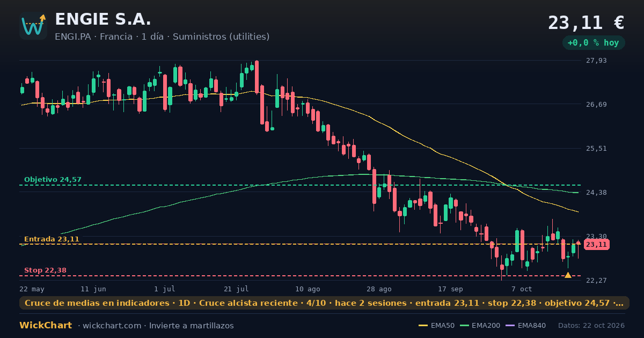Click the Cruce de medias signal banner
644x338 pixels.
click(324, 303)
